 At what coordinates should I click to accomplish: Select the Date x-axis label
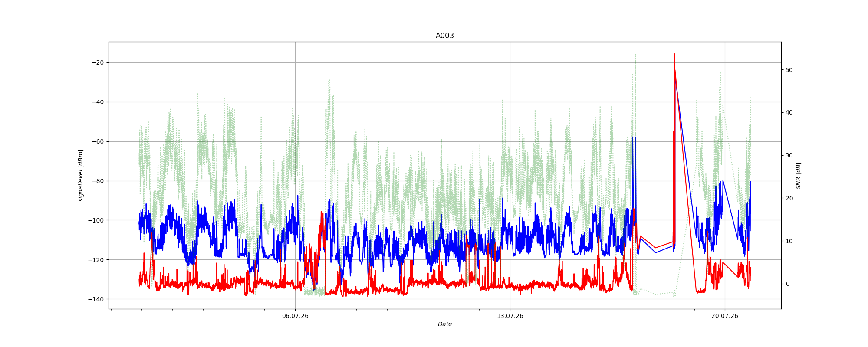pyautogui.click(x=444, y=324)
